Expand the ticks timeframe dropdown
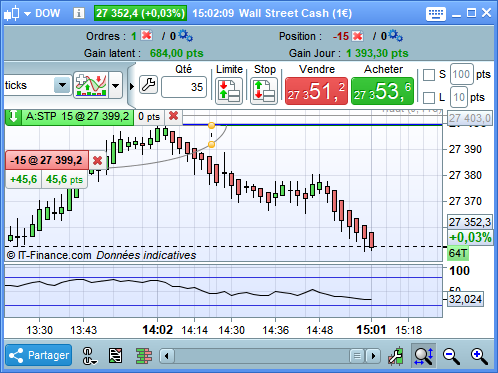The width and height of the screenshot is (498, 373). pos(62,85)
